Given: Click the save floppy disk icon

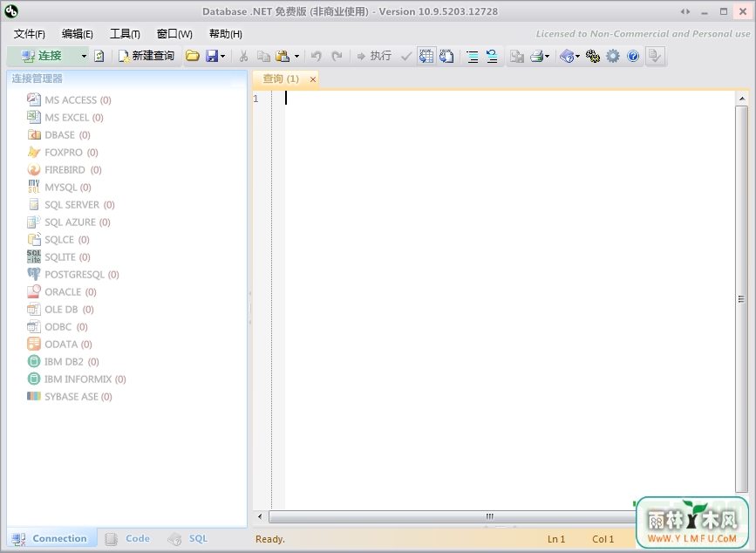Looking at the screenshot, I should [x=212, y=56].
